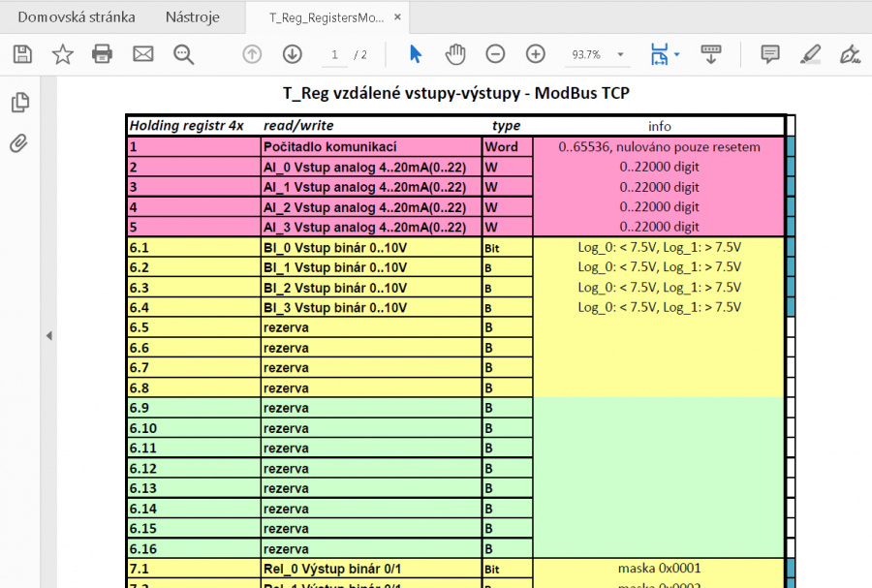Image resolution: width=872 pixels, height=588 pixels.
Task: Click the 'BI_1 Vstup binár 0..10V' cell
Action: click(x=371, y=267)
